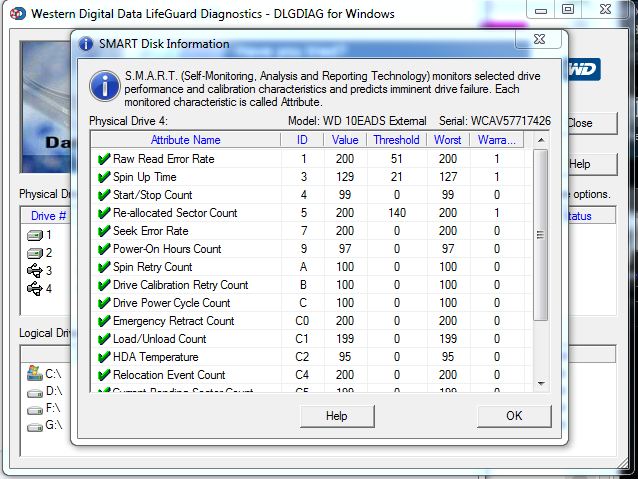
Task: Sort by ID column header
Action: click(302, 140)
